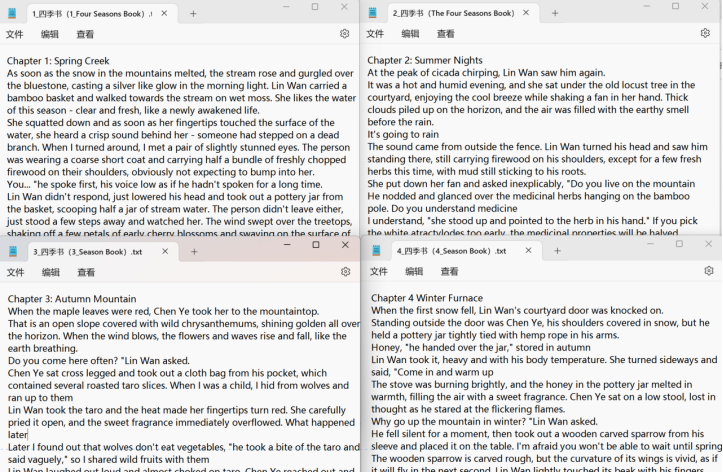Maximize the Chapter 4 Winter Furnace window
The image size is (723, 472).
pyautogui.click(x=679, y=244)
